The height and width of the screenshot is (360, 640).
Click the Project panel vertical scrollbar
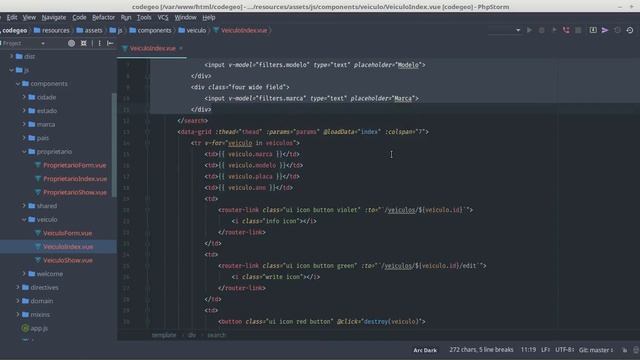pyautogui.click(x=114, y=145)
